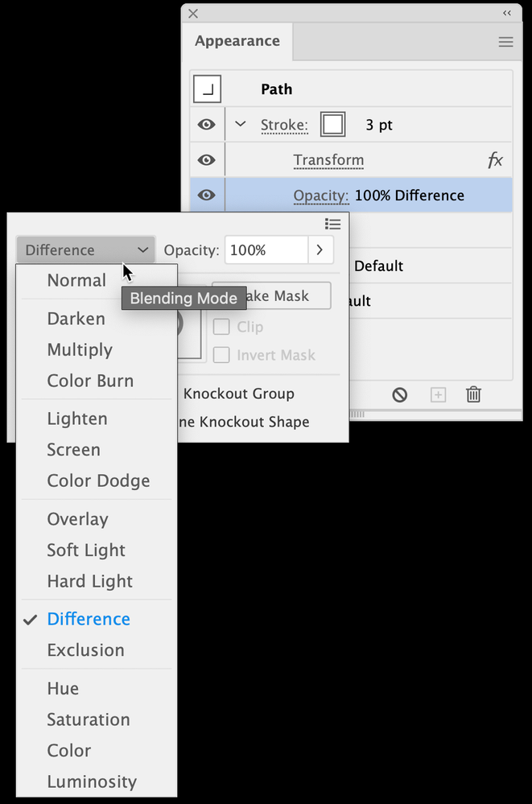
Task: Choose the Luminosity blending mode
Action: pos(92,781)
